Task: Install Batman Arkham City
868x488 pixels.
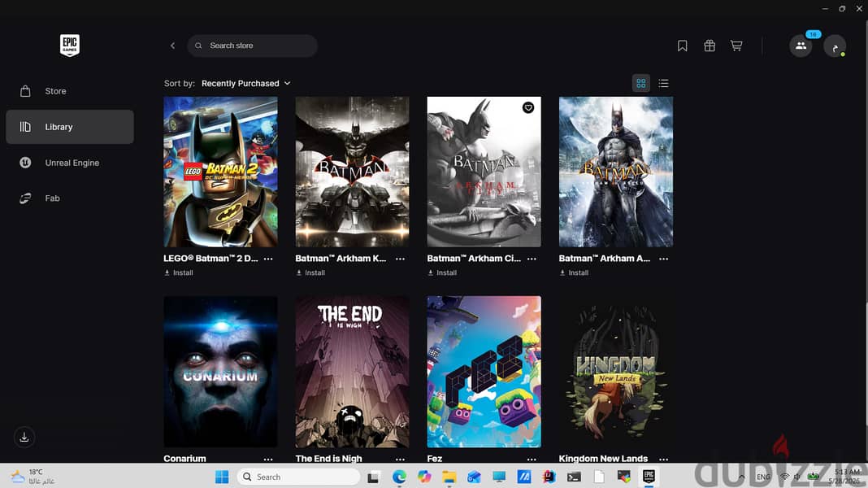Action: 442,272
